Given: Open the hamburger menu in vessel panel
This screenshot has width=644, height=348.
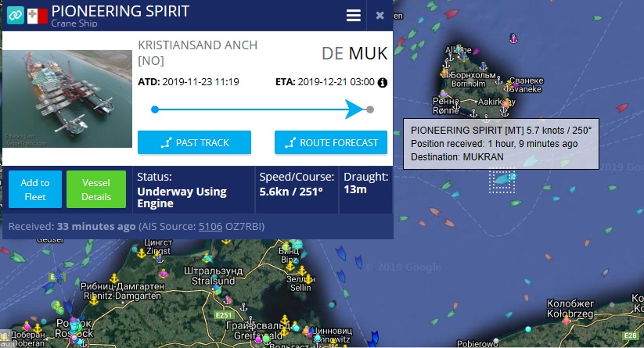Looking at the screenshot, I should pos(353,16).
